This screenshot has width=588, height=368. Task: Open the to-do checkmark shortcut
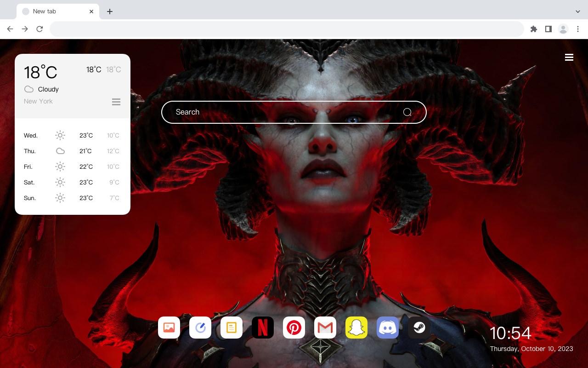(x=200, y=328)
